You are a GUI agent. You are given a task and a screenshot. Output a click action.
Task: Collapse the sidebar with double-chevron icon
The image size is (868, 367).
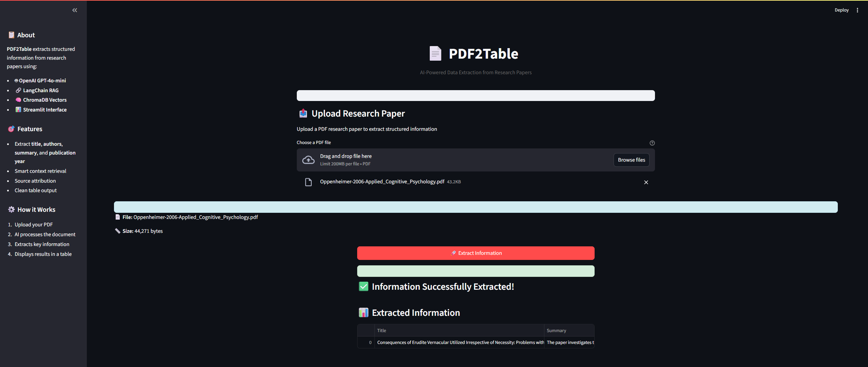pos(75,10)
